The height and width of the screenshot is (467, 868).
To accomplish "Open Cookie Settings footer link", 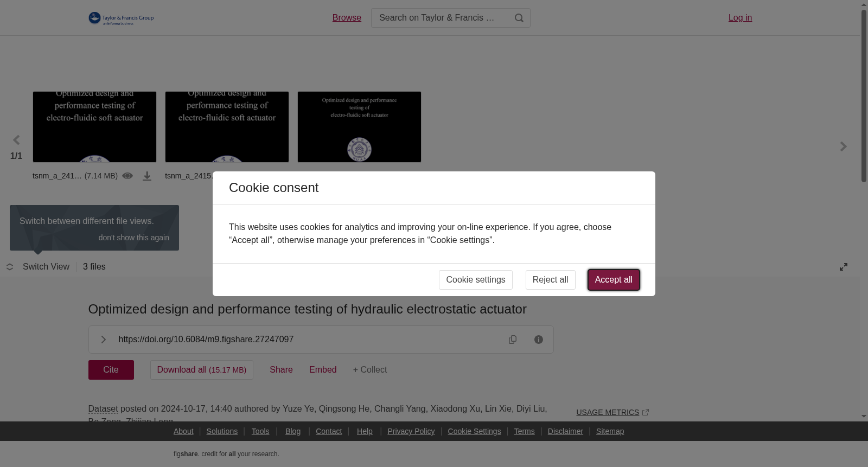I will click(474, 431).
